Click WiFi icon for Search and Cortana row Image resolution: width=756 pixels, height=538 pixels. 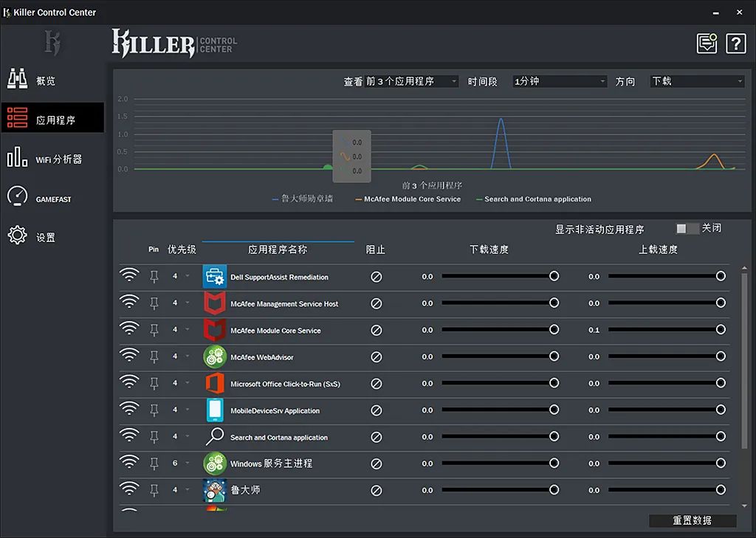129,435
